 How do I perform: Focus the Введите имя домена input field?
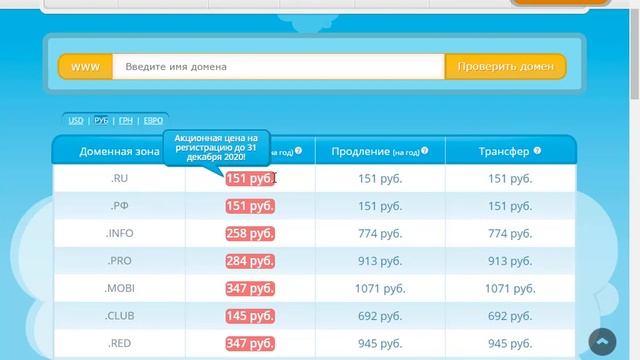coord(278,67)
